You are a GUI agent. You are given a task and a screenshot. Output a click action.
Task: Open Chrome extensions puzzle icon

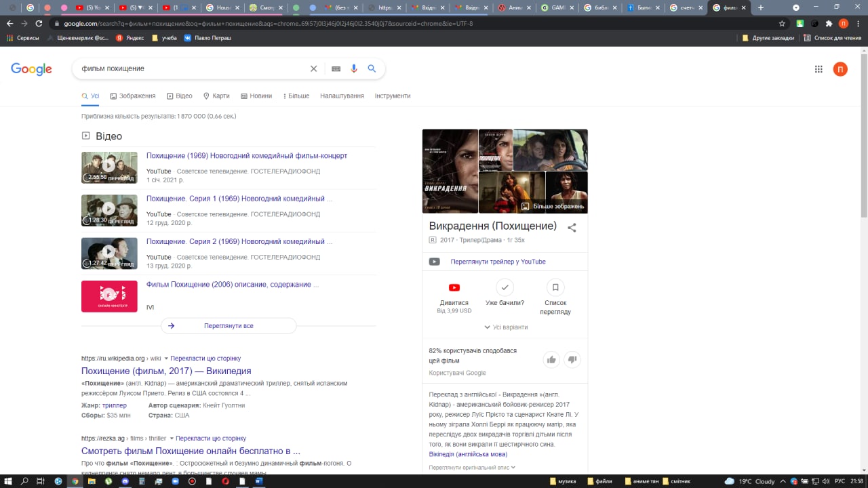(x=829, y=23)
